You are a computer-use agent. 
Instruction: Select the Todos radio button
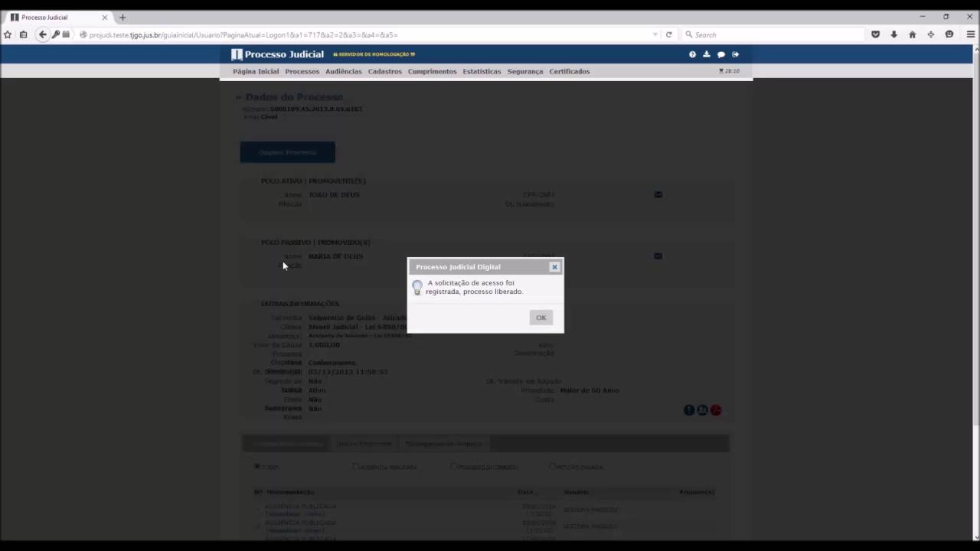[257, 466]
